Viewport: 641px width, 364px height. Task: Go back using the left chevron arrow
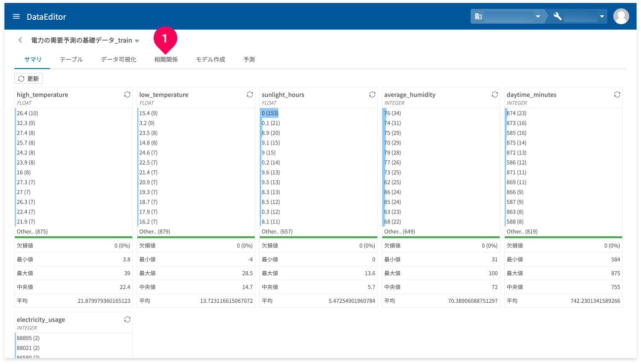[x=20, y=40]
